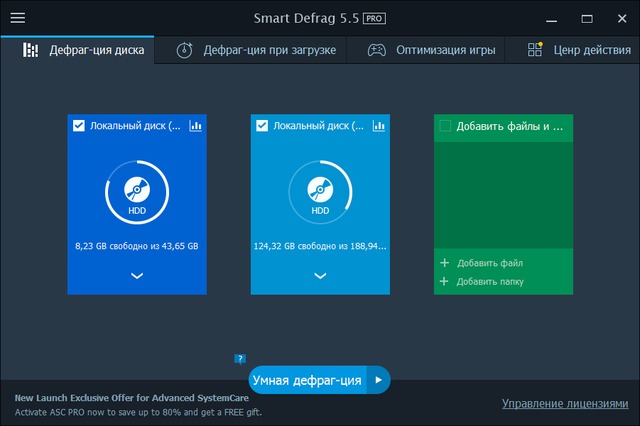Viewport: 640px width, 426px height.
Task: Click the plus icon beside Добавить файл
Action: (444, 263)
